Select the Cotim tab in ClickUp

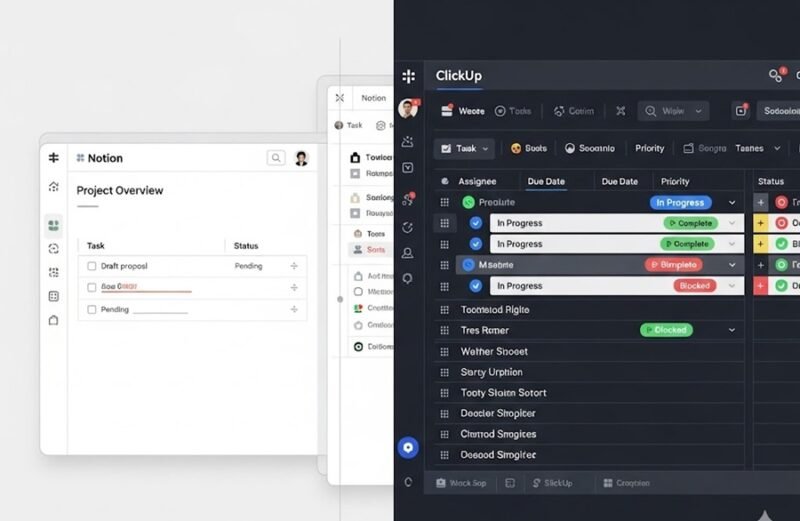pos(574,111)
